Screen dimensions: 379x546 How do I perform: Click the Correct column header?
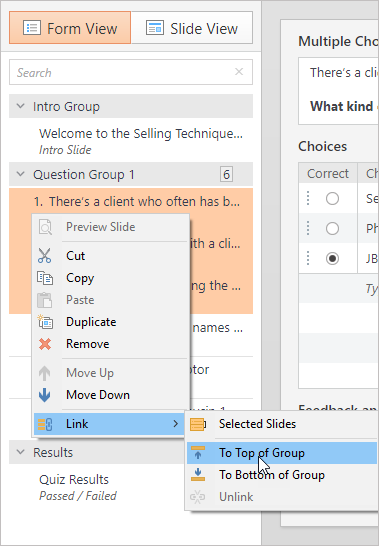pyautogui.click(x=328, y=173)
